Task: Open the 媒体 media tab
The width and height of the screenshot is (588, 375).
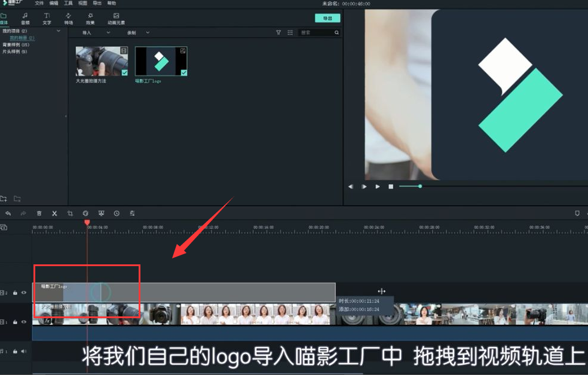Action: (x=4, y=19)
